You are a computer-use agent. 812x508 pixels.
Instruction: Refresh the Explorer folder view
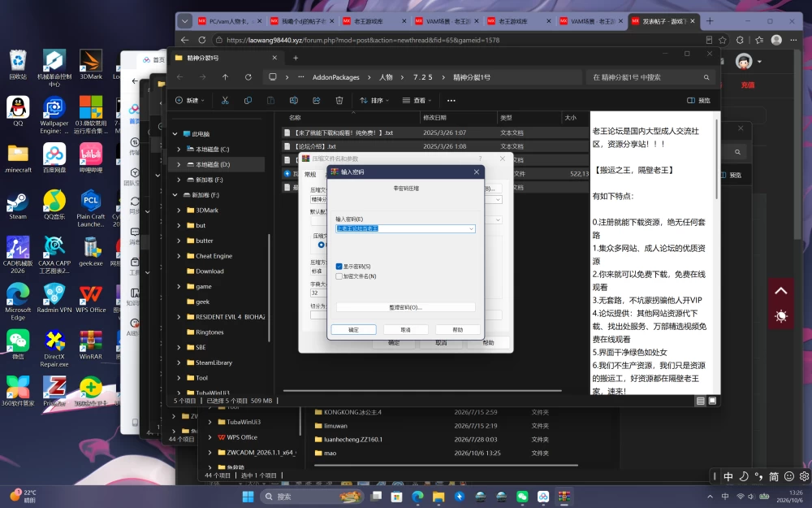click(x=248, y=77)
